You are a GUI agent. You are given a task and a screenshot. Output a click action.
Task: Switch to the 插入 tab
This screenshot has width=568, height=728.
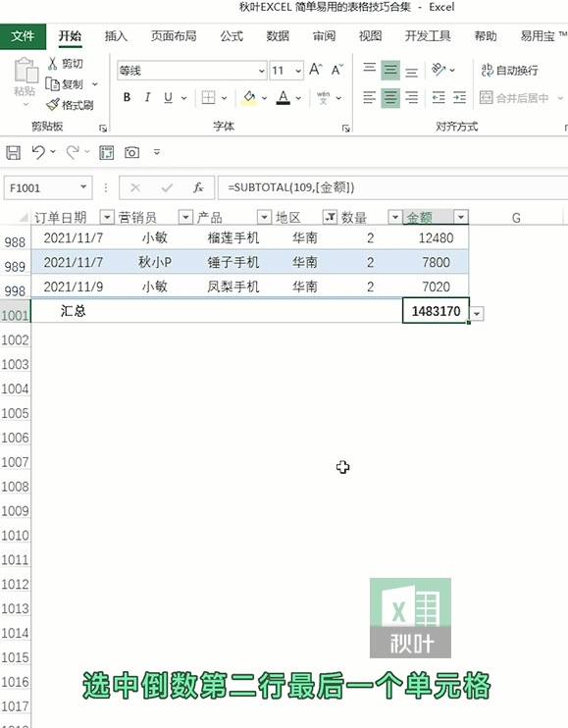point(116,35)
